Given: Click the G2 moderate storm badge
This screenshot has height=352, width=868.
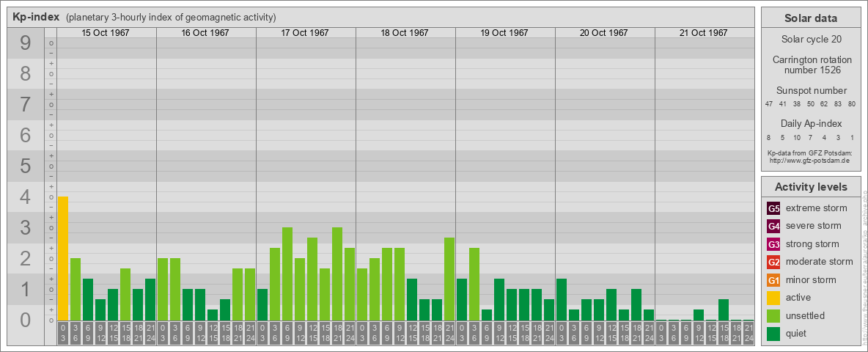Looking at the screenshot, I should point(773,262).
